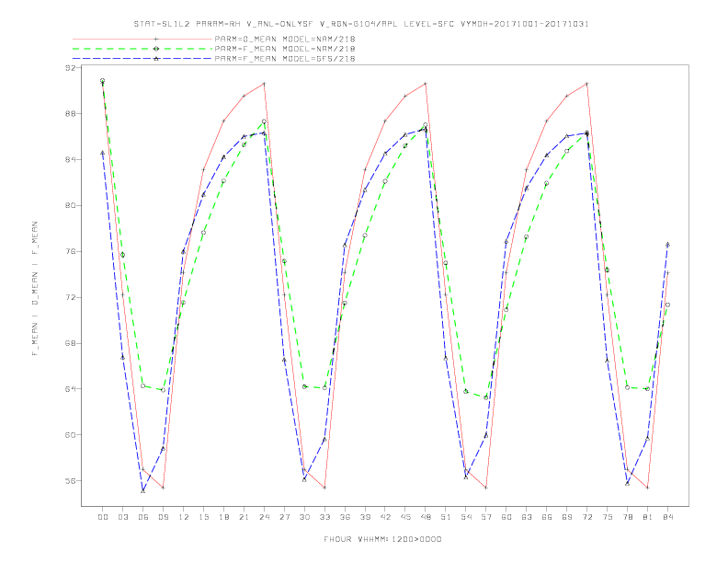Select legend entry PARM=F_MEAN MODEL=GFS/218
Image resolution: width=728 pixels, height=563 pixels.
pos(285,59)
